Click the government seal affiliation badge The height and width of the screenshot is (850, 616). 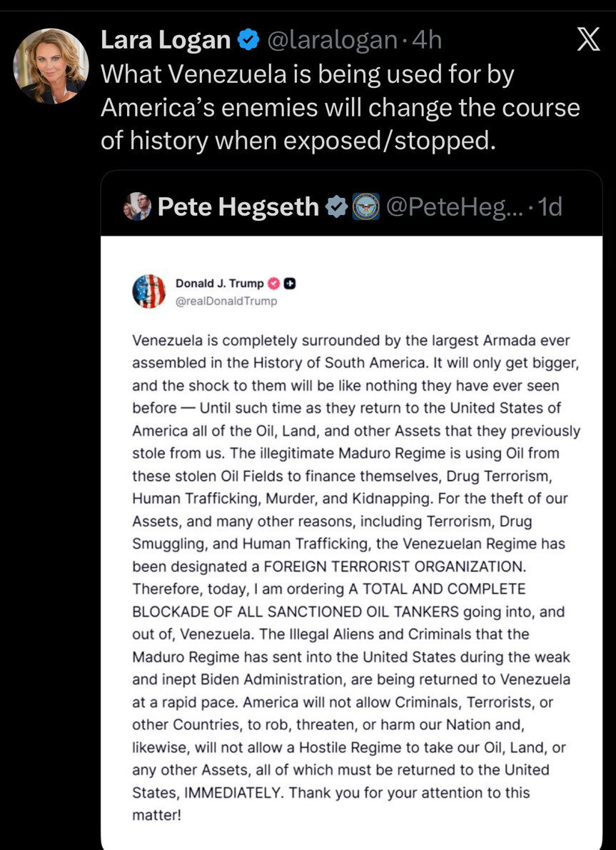point(366,207)
